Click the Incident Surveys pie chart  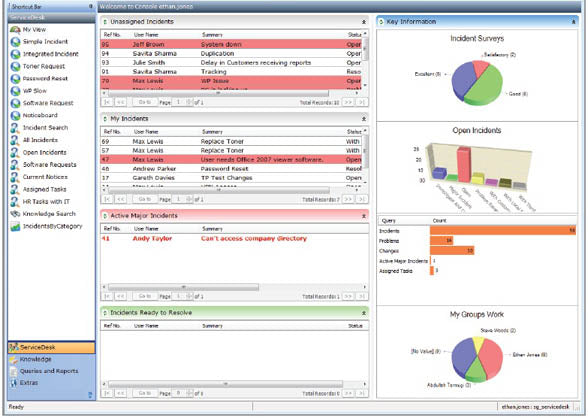[x=477, y=82]
